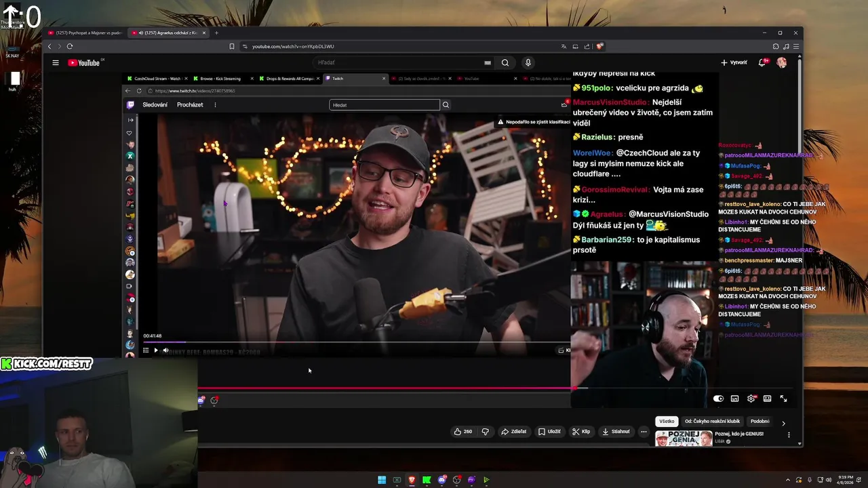868x488 pixels.
Task: Open the on-screen keyboard icon in search
Action: tap(488, 62)
